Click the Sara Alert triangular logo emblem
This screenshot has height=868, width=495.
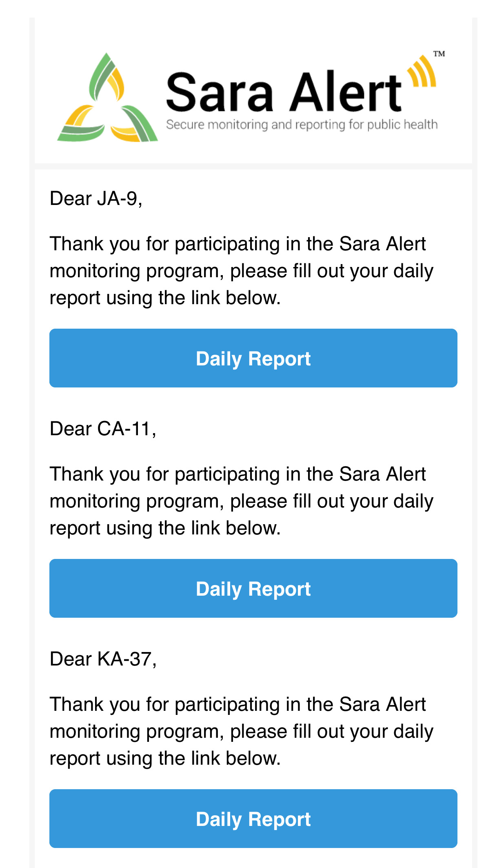pyautogui.click(x=107, y=98)
